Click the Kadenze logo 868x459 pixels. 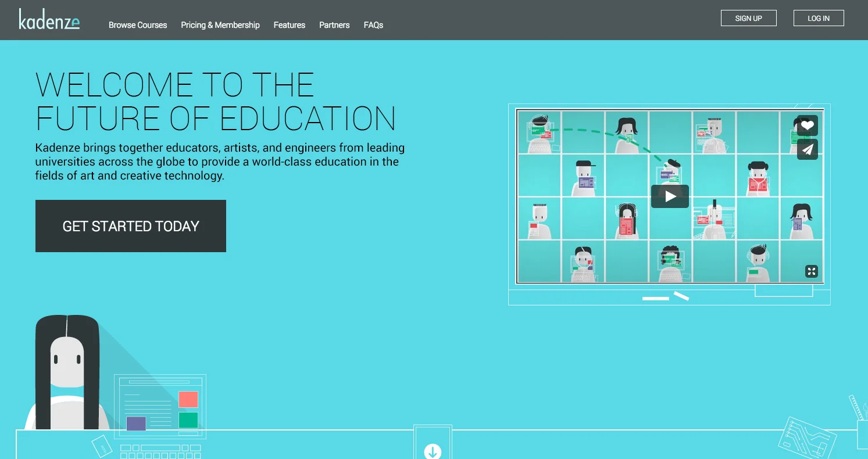point(50,19)
